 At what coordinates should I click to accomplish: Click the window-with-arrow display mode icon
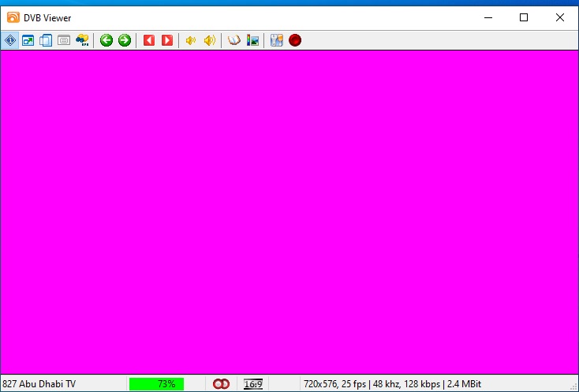[28, 40]
